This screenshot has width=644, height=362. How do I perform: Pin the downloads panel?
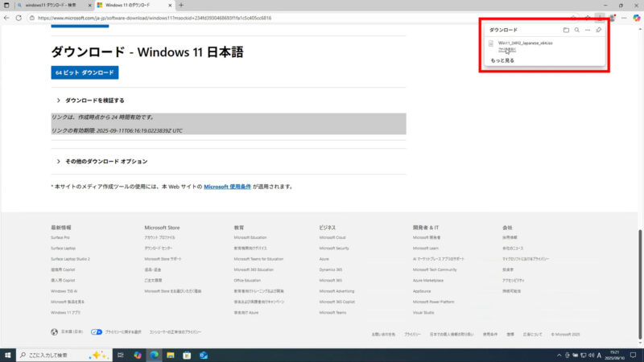click(x=598, y=30)
